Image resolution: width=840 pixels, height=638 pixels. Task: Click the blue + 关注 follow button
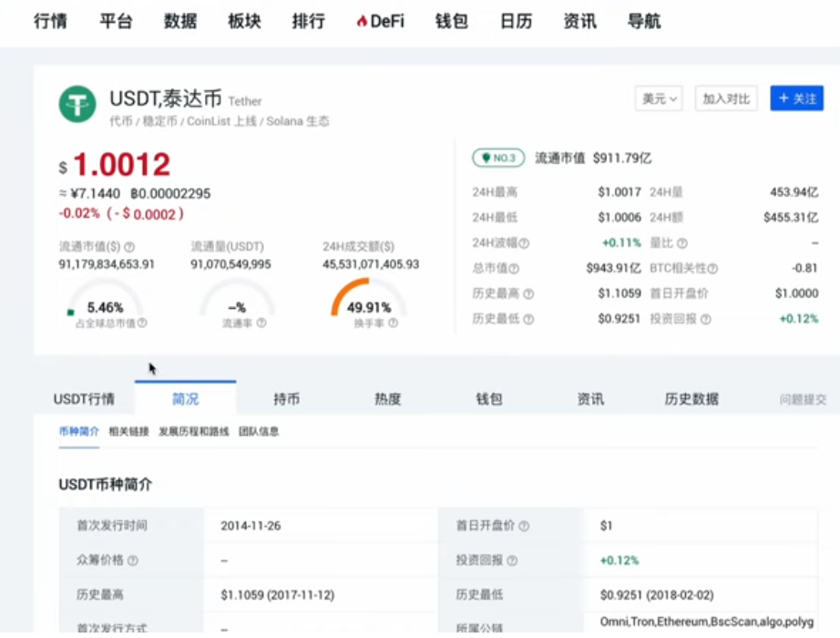coord(796,98)
